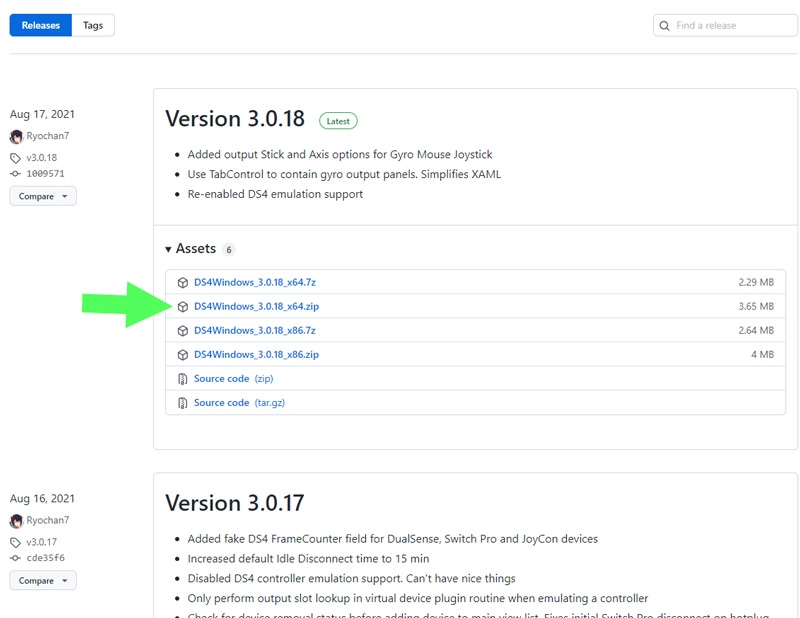
Task: Download DS4Windows_3.0.18_x64.zip
Action: coord(256,307)
